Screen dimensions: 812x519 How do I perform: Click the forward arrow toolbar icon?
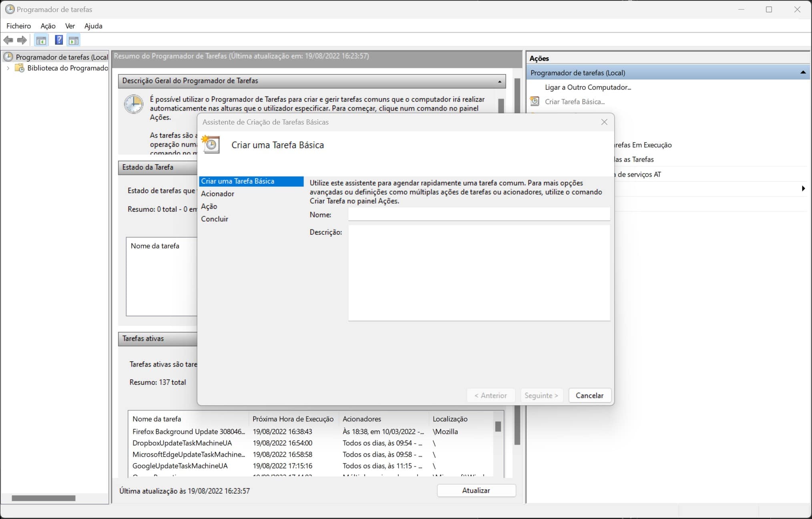pos(22,40)
